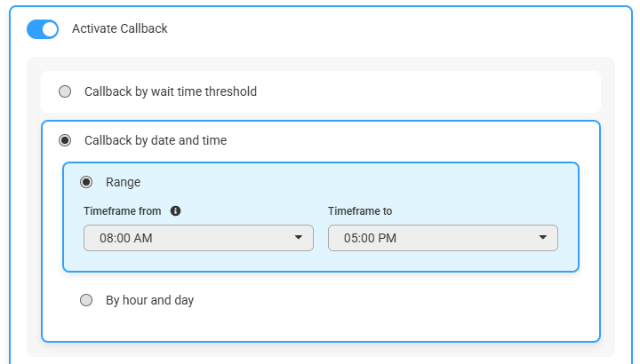640x364 pixels.
Task: Click the Timeframe to dropdown arrow
Action: coord(542,237)
